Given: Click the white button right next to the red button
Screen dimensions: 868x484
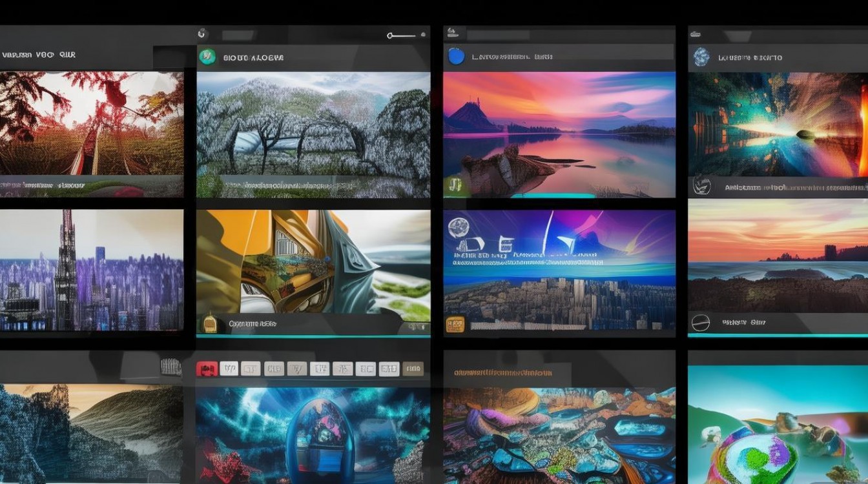Looking at the screenshot, I should 229,368.
